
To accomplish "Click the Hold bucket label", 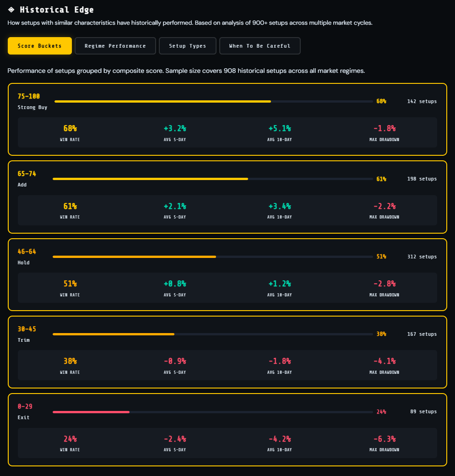I will tap(24, 263).
